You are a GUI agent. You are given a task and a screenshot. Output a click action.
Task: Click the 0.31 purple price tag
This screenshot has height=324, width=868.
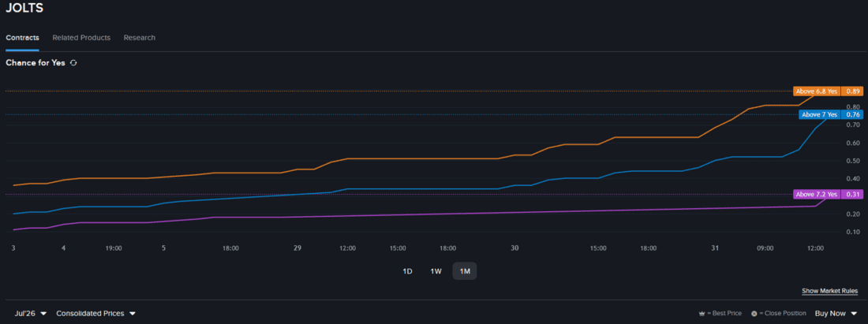[x=852, y=194]
